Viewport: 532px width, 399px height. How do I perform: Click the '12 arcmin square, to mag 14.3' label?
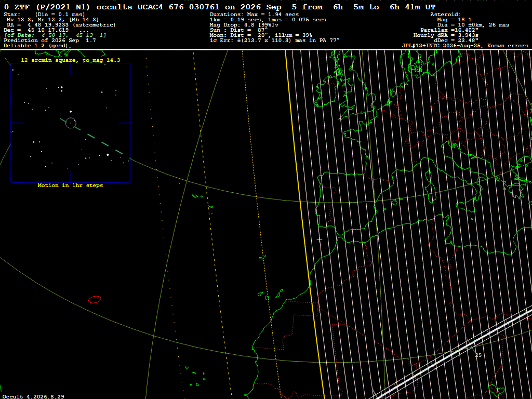(x=70, y=60)
